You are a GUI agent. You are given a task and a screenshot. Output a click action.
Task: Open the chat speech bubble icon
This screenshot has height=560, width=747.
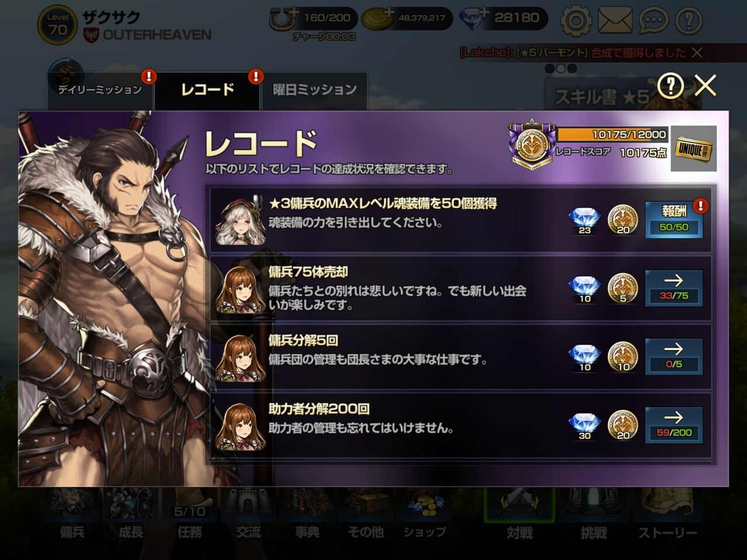(x=654, y=21)
